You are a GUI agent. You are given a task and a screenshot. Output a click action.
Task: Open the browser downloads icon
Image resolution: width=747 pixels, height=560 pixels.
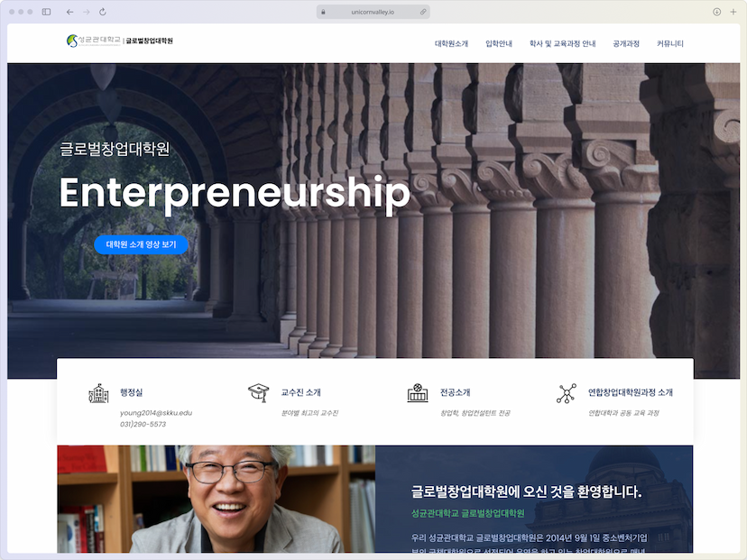click(716, 12)
